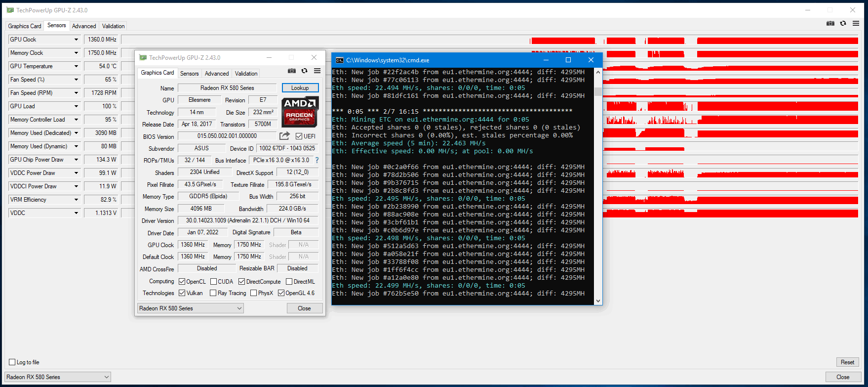
Task: Expand VDDC sensor dropdown
Action: [76, 213]
